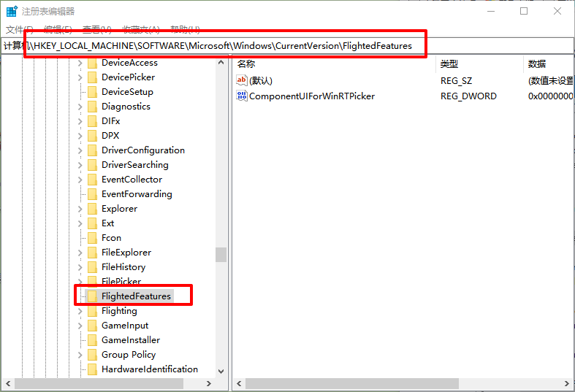This screenshot has height=392, width=575.
Task: Expand the DriverSearching key
Action: click(80, 165)
